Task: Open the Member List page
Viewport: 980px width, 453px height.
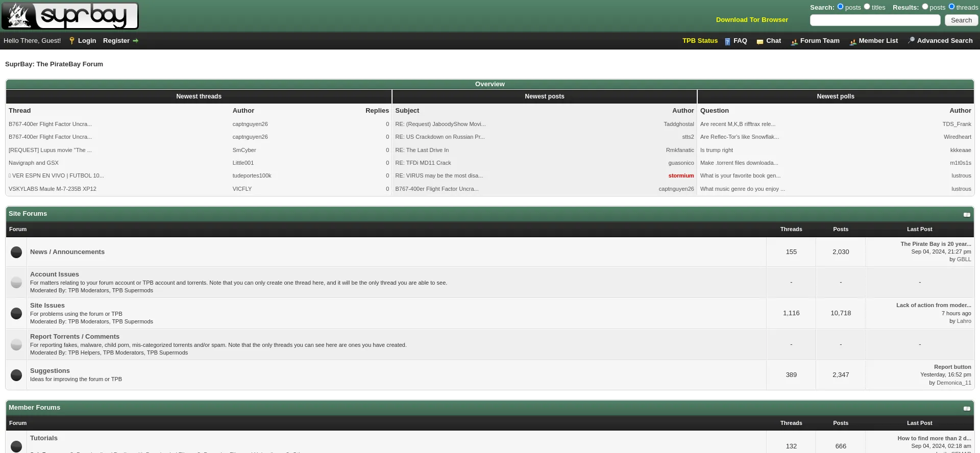Action: point(878,41)
